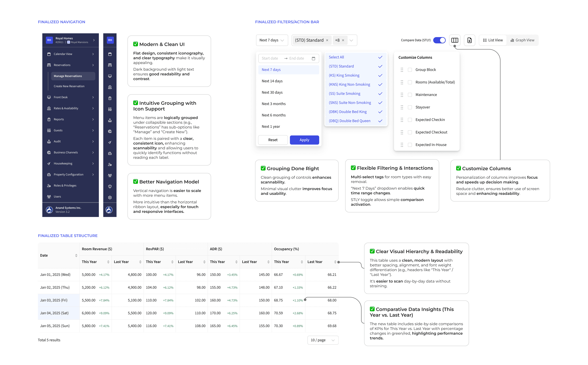Image resolution: width=588 pixels, height=365 pixels.
Task: Click the gear icon in collapsed sidebar
Action: (110, 197)
